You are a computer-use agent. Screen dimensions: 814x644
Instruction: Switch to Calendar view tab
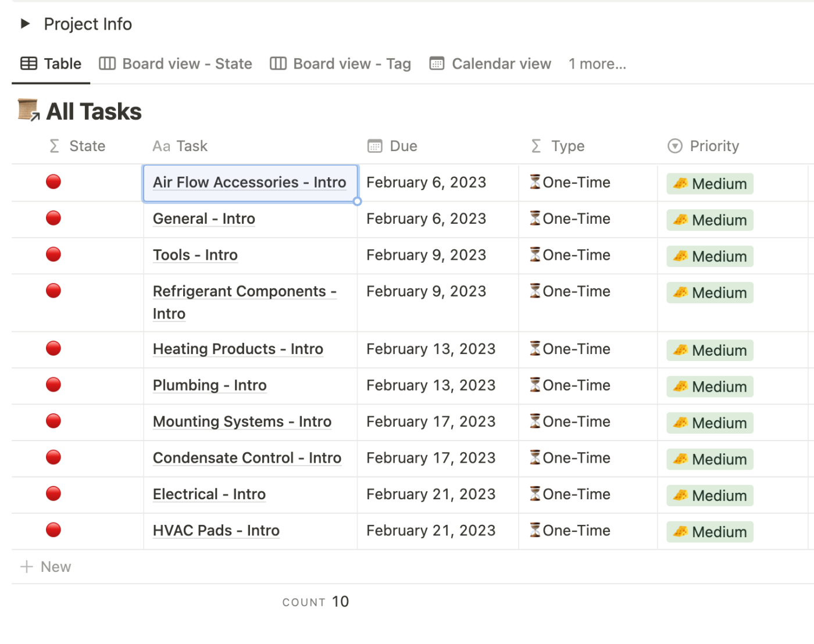pos(490,64)
